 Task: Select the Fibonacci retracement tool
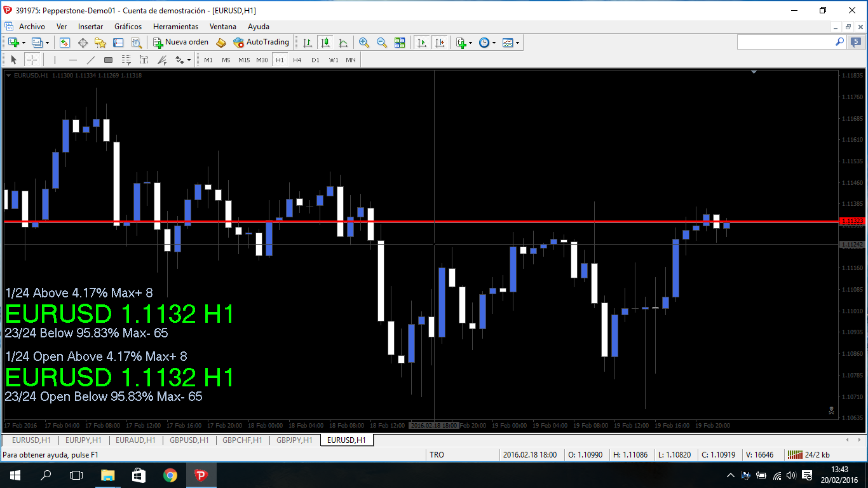pos(126,60)
